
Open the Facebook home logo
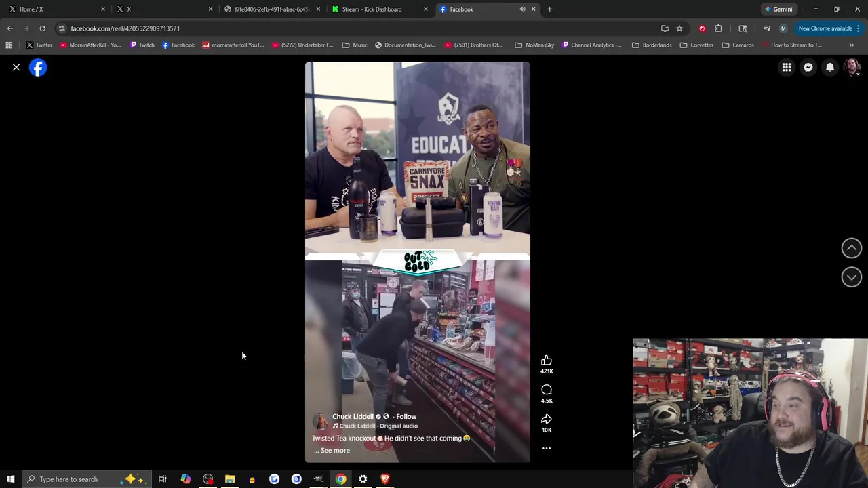click(38, 67)
